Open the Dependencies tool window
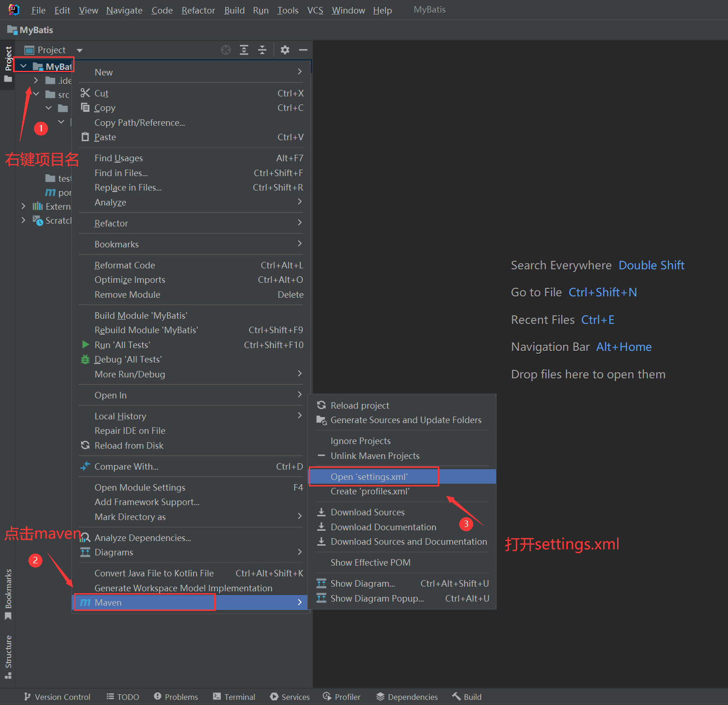 click(x=407, y=697)
